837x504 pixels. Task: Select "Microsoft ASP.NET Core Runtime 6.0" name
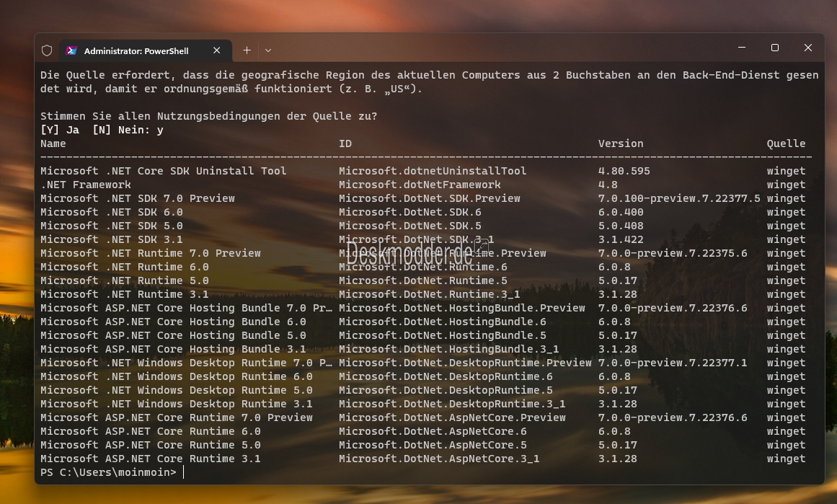(x=151, y=432)
